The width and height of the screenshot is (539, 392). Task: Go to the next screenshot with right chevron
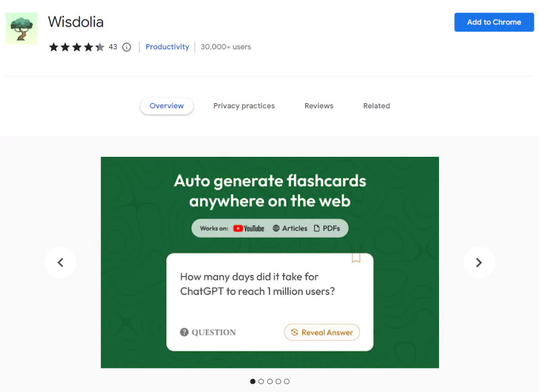[479, 263]
